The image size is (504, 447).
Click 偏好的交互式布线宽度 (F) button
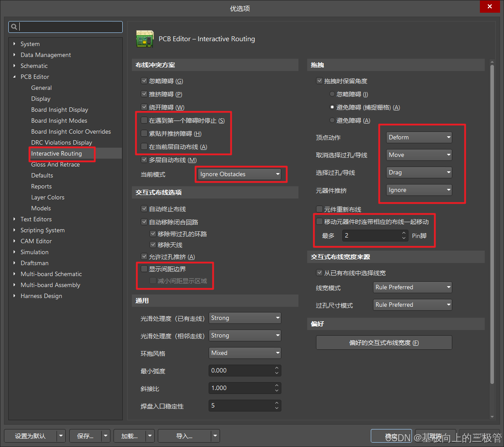coord(384,343)
